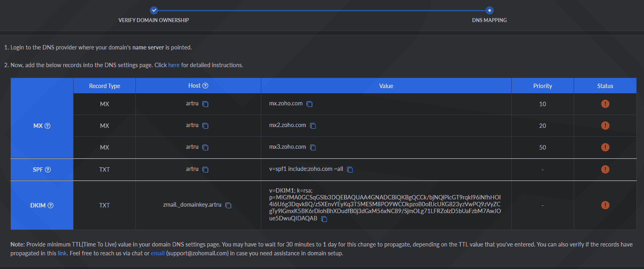Image resolution: width=644 pixels, height=269 pixels.
Task: Click the MX section label
Action: click(x=38, y=126)
